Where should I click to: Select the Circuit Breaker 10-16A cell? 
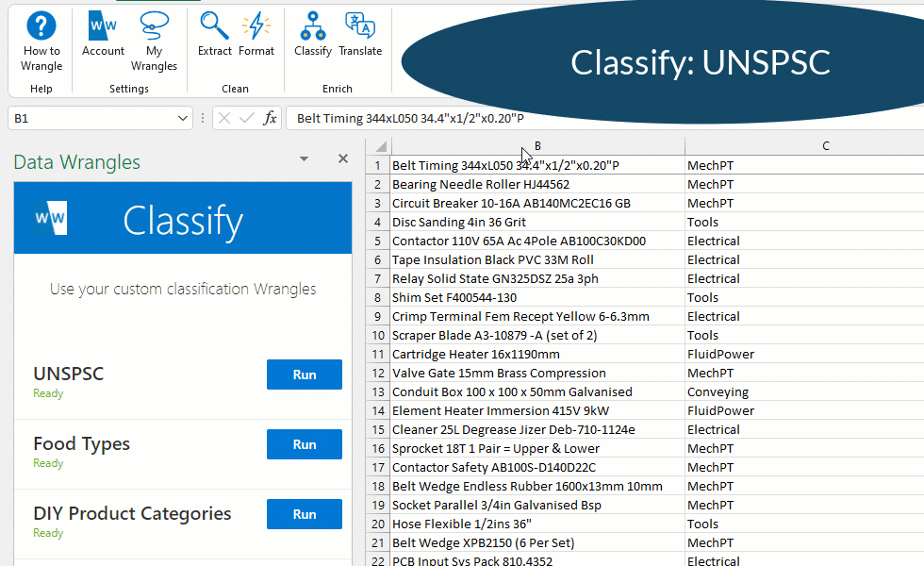(x=537, y=204)
